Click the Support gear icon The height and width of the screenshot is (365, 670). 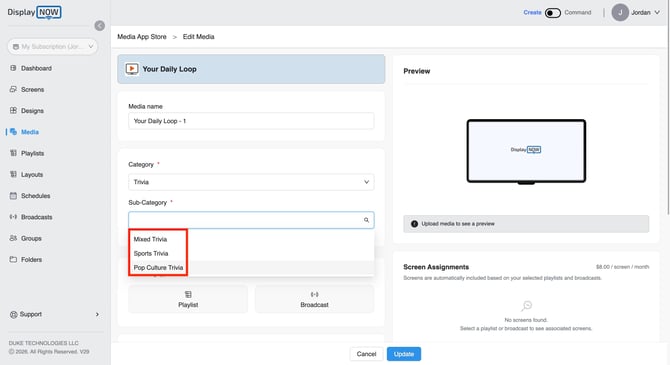pos(13,314)
